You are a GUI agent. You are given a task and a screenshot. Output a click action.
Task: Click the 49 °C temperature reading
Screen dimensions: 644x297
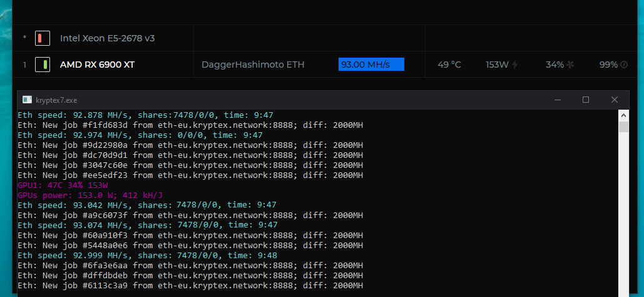449,65
